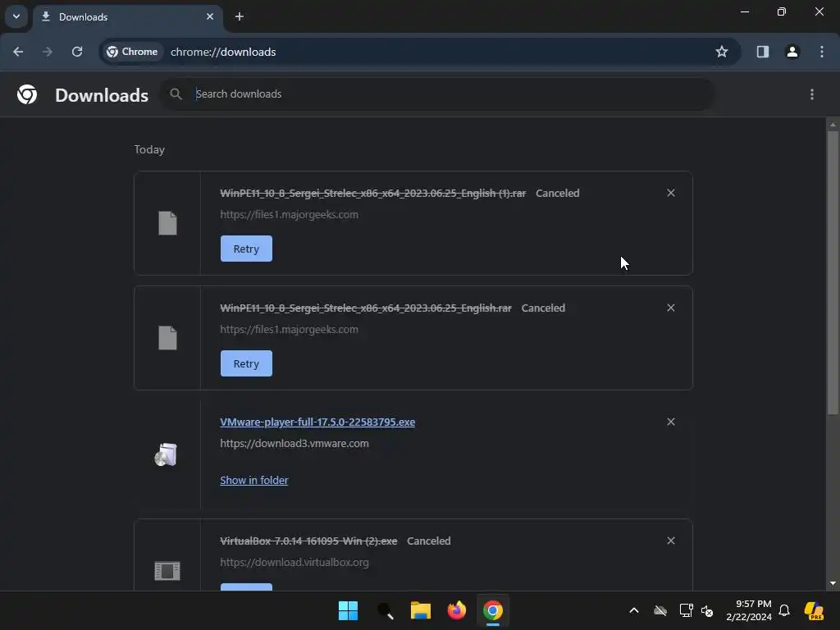Retry the WinPE English (1).rar download
840x630 pixels.
(246, 249)
